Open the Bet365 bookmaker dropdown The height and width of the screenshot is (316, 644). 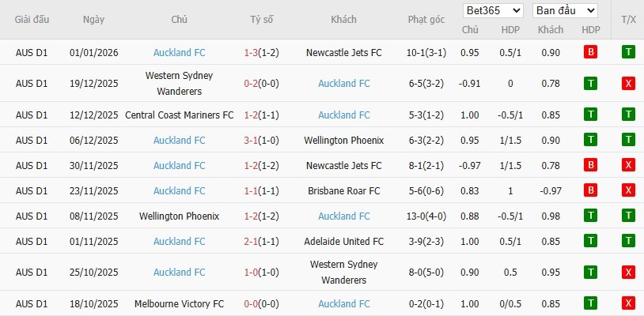point(493,10)
